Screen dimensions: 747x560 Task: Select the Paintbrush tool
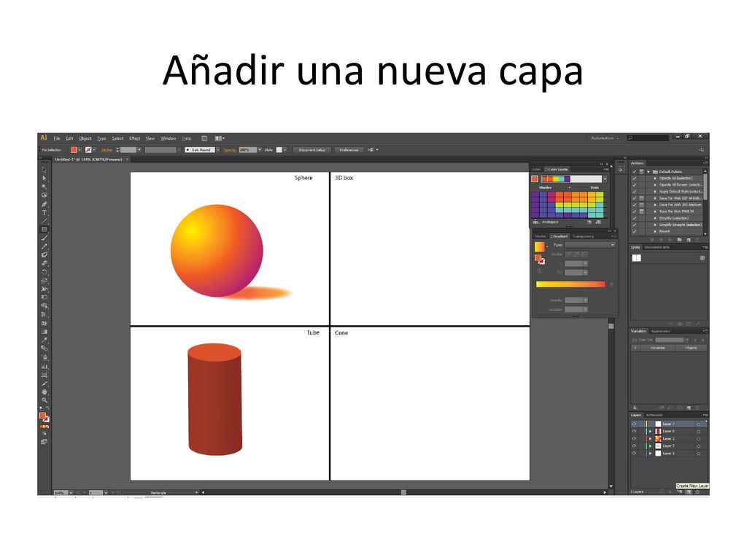pos(44,238)
